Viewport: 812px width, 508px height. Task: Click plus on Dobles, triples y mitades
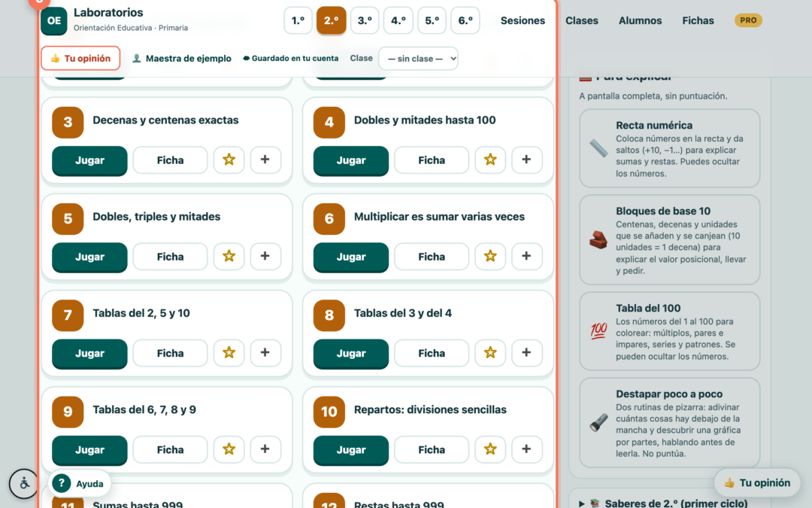point(265,256)
